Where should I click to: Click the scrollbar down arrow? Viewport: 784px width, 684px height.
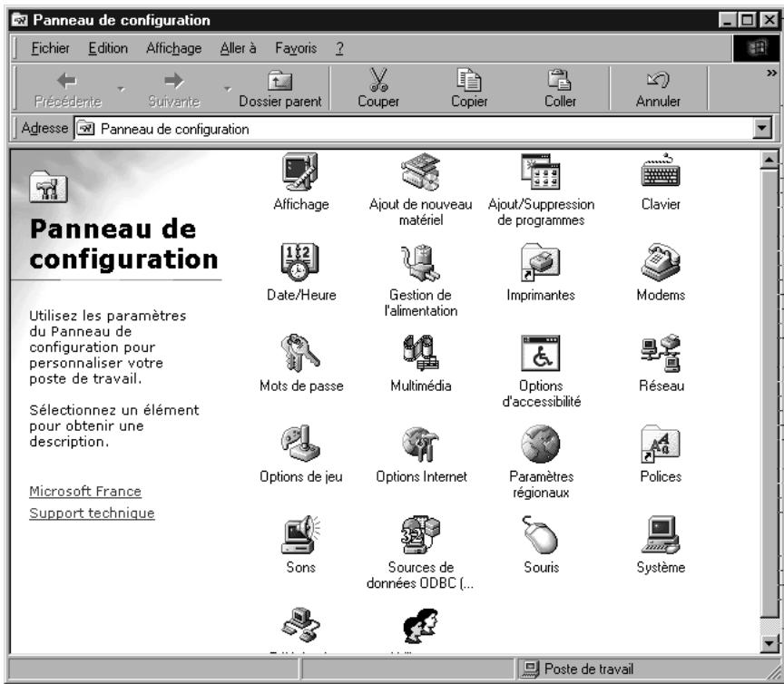pos(769,643)
